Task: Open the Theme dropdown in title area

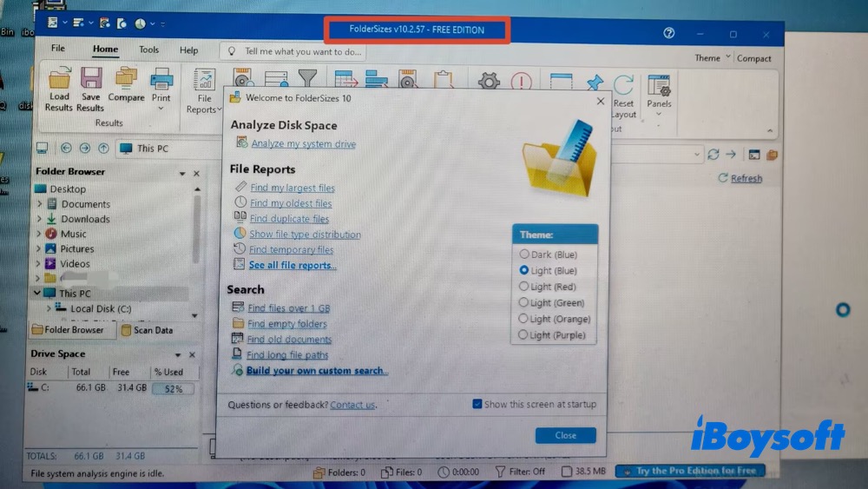Action: click(x=713, y=57)
